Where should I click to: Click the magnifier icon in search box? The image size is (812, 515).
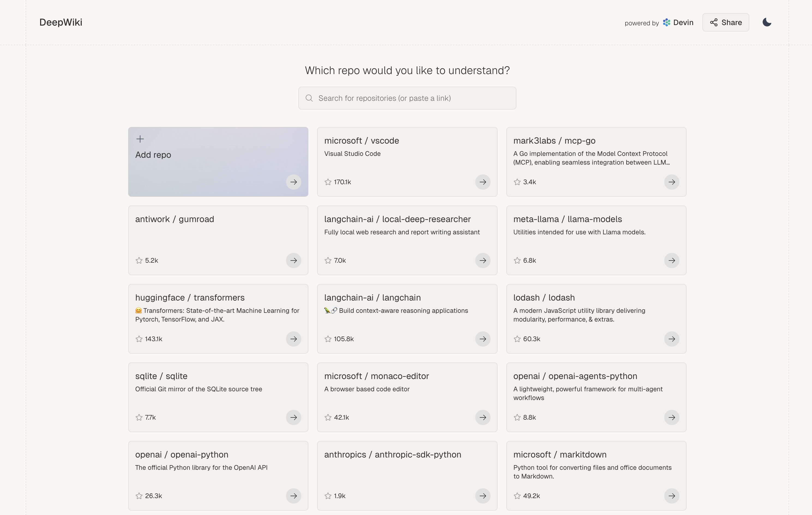pyautogui.click(x=309, y=98)
